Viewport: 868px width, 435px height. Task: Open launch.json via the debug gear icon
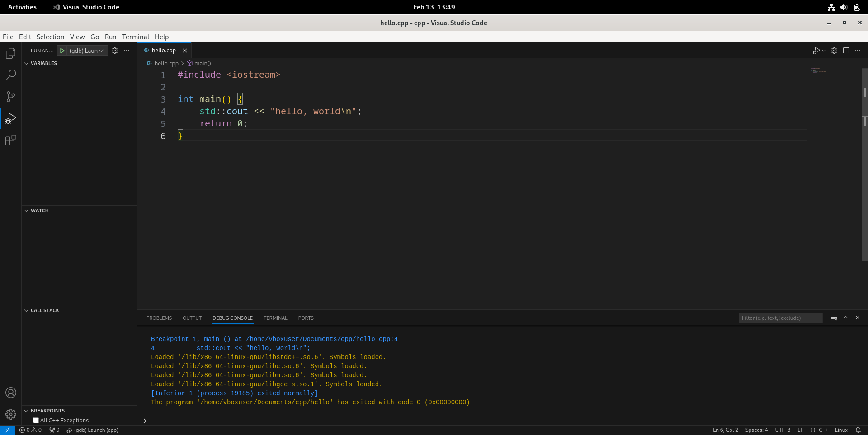pos(115,51)
